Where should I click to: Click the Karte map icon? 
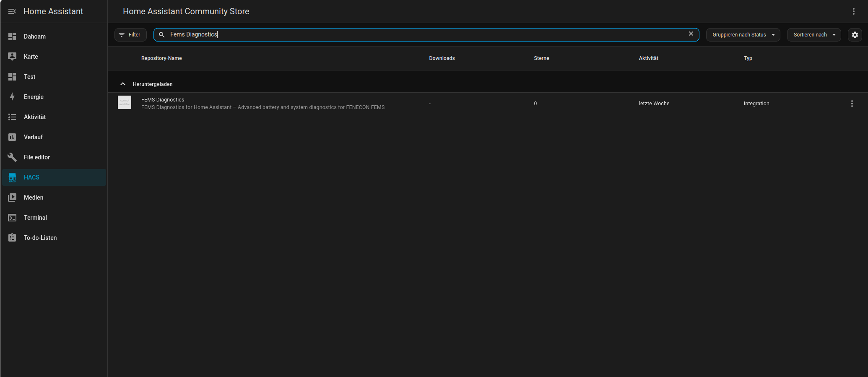pos(12,57)
